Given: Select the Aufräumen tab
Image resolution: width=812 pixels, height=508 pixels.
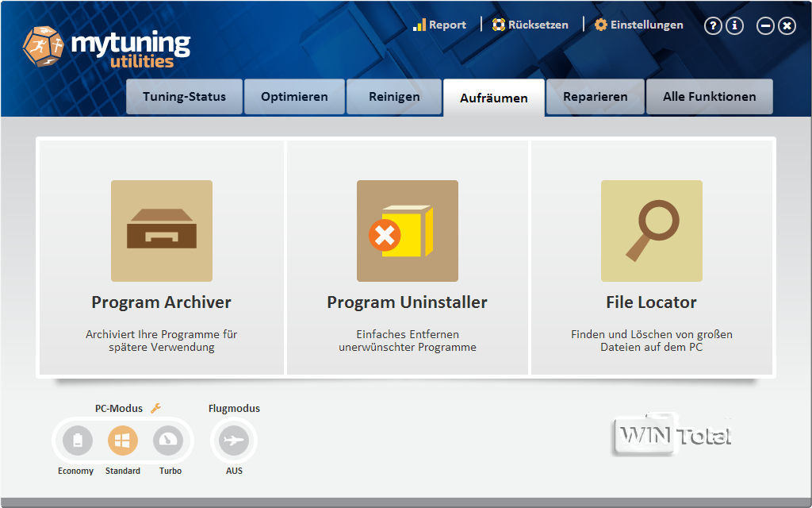Looking at the screenshot, I should 494,98.
